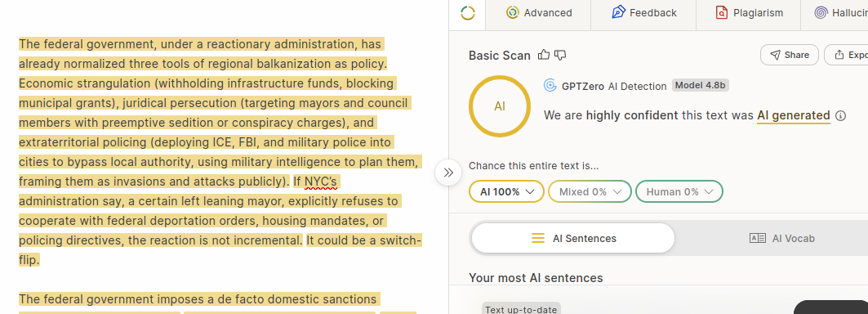
Task: Click the Export button
Action: (847, 55)
